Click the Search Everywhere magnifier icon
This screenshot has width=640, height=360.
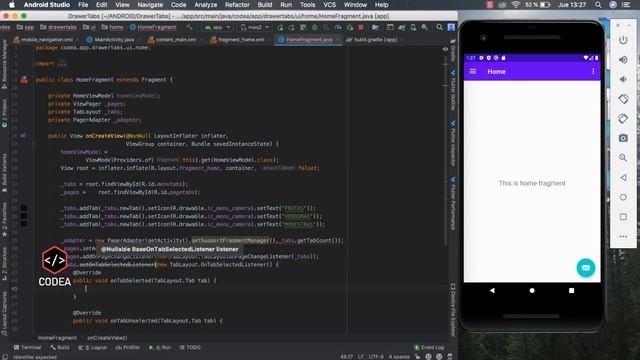pos(439,27)
